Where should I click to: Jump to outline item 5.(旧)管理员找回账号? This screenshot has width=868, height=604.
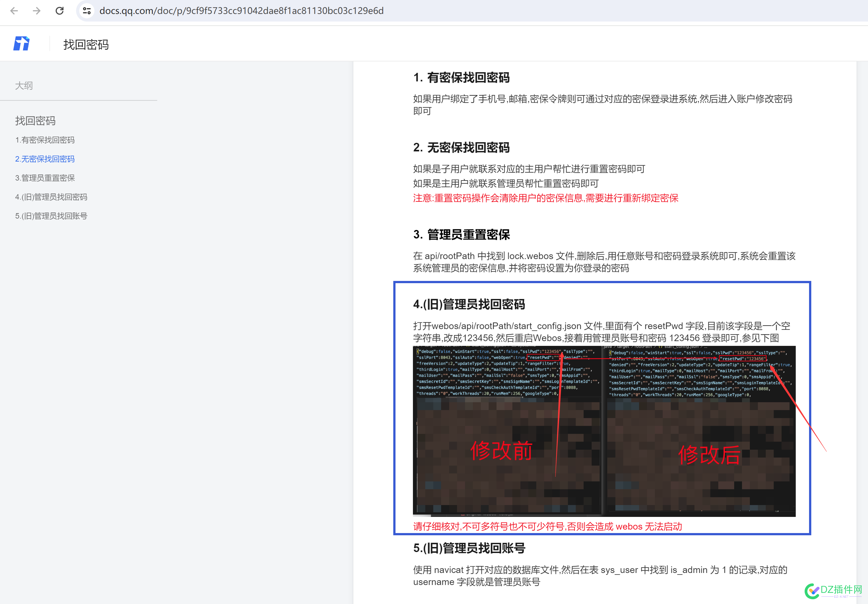point(51,216)
